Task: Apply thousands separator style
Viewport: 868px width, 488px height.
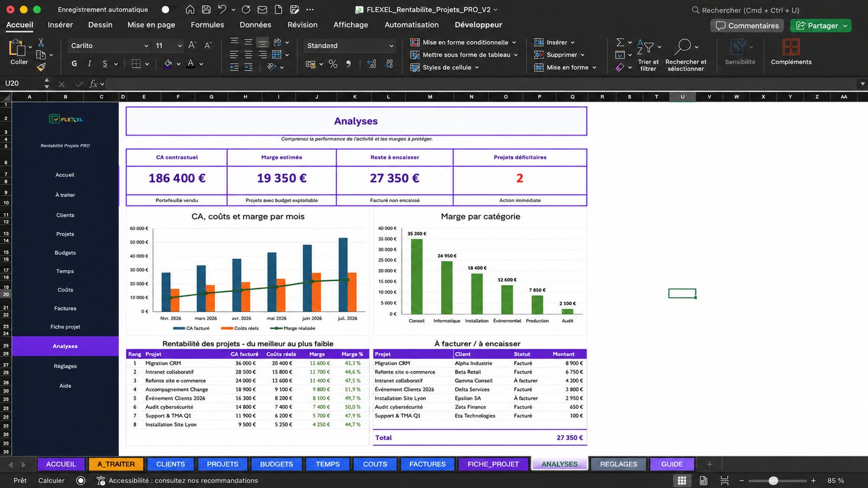Action: [348, 64]
